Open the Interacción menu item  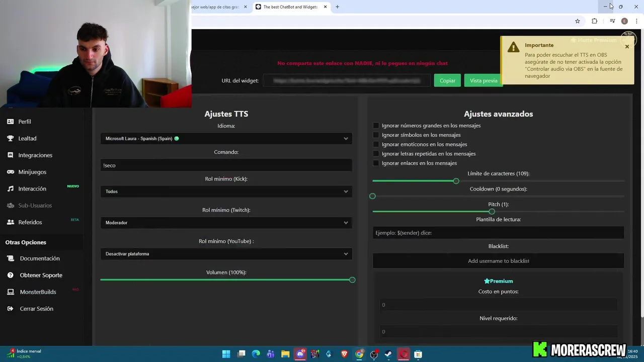(x=32, y=189)
